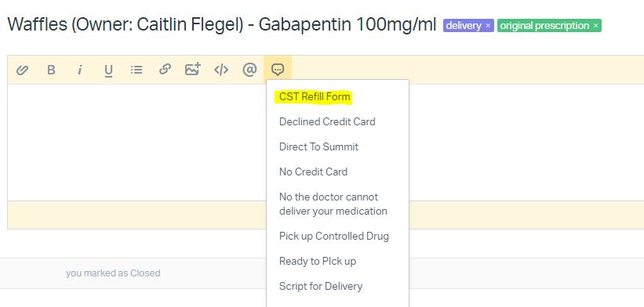
Task: Insert a code block
Action: (x=221, y=70)
